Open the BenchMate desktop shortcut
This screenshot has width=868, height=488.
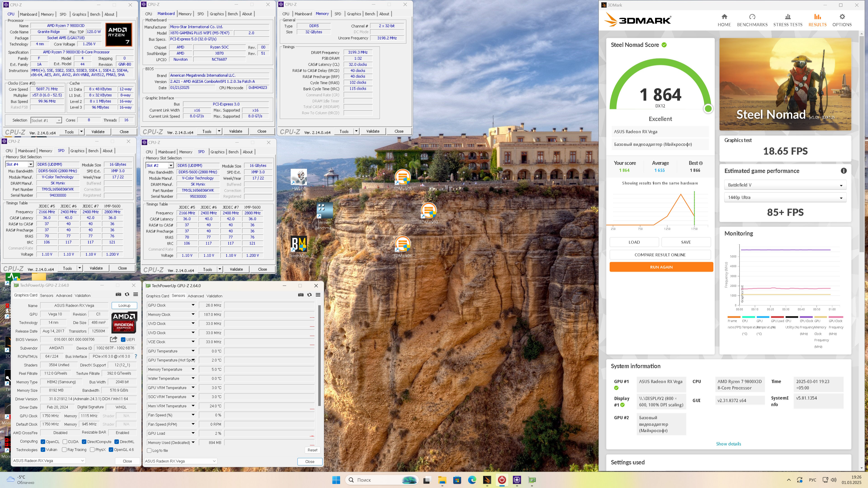299,247
